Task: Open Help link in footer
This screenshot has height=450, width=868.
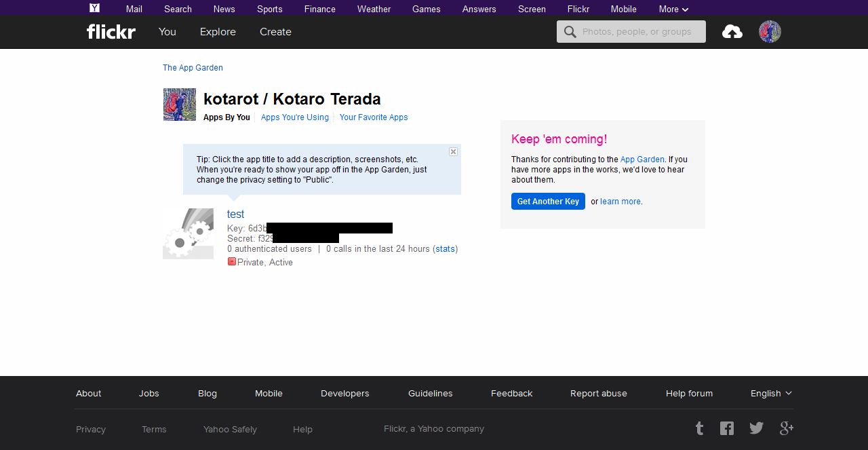Action: click(302, 429)
